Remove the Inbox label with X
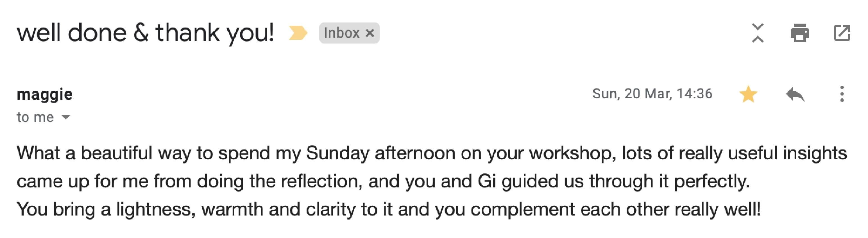The height and width of the screenshot is (238, 868). (370, 33)
